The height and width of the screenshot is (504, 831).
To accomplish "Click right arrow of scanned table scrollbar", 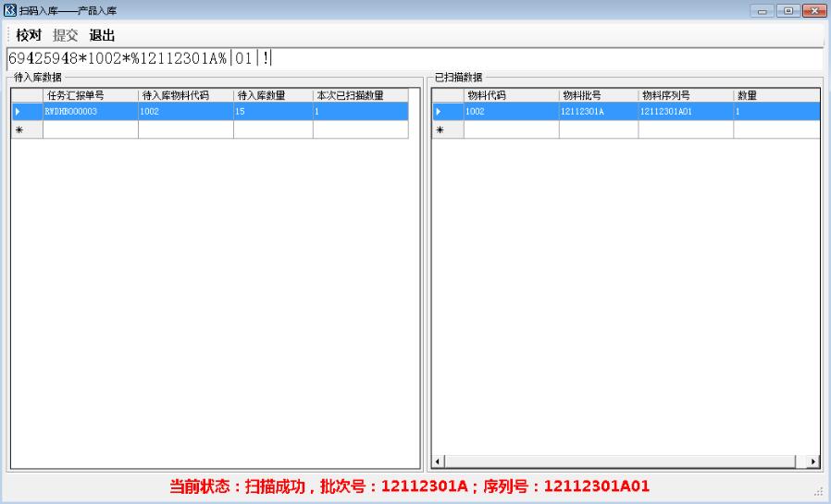I will [x=813, y=461].
